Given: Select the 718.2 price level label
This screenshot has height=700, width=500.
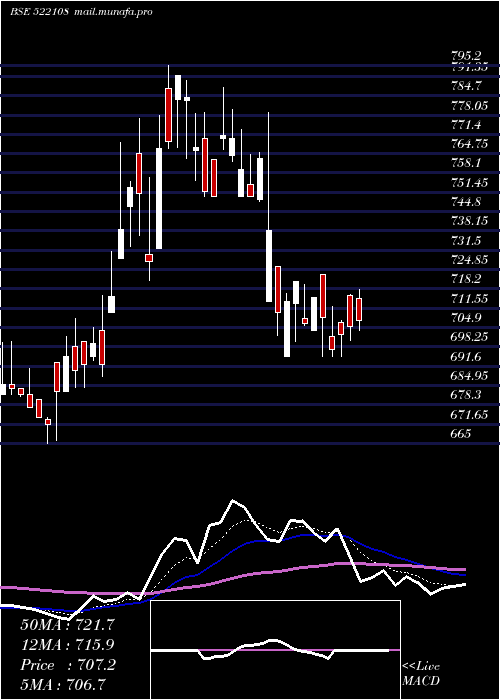Looking at the screenshot, I should [x=466, y=279].
